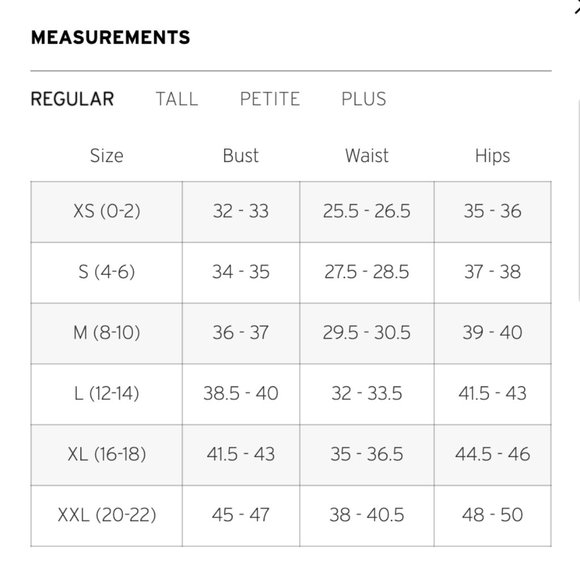This screenshot has width=580, height=580.
Task: Click the MEASUREMENTS heading
Action: tap(110, 37)
